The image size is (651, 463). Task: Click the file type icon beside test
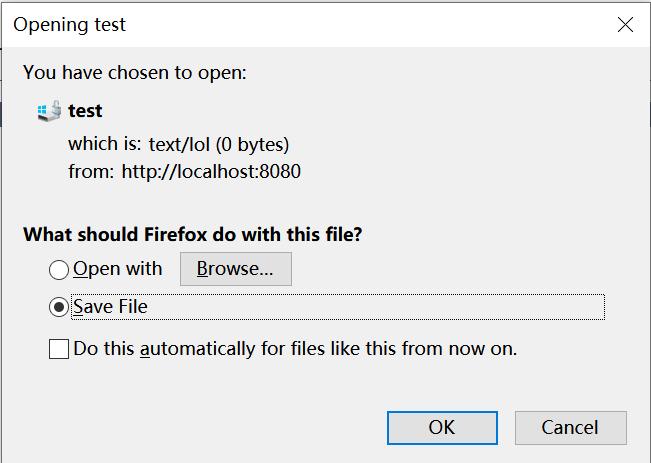pyautogui.click(x=48, y=111)
